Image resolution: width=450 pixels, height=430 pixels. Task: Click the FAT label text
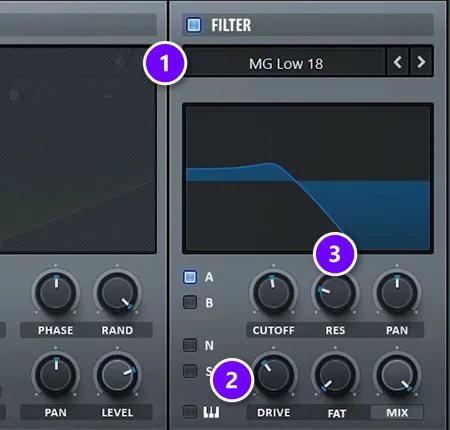click(336, 413)
